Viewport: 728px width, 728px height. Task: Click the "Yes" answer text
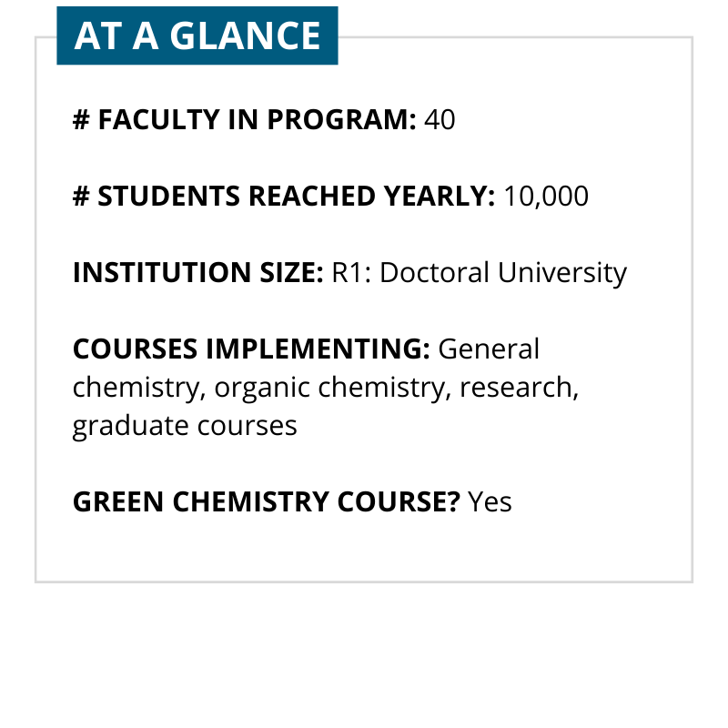[490, 501]
